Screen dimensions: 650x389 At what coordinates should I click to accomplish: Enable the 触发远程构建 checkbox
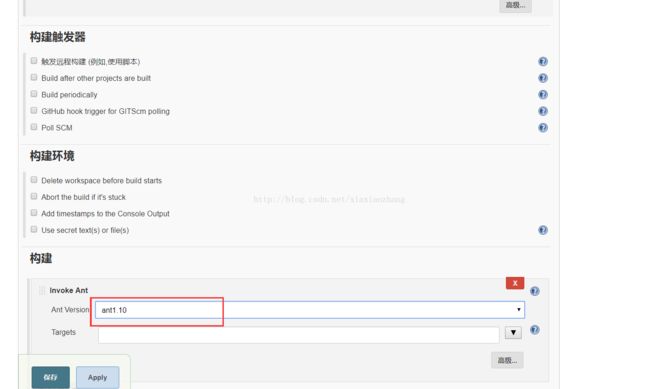(34, 61)
